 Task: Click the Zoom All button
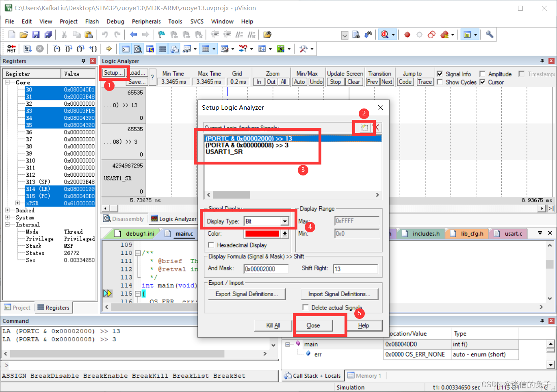pyautogui.click(x=284, y=82)
